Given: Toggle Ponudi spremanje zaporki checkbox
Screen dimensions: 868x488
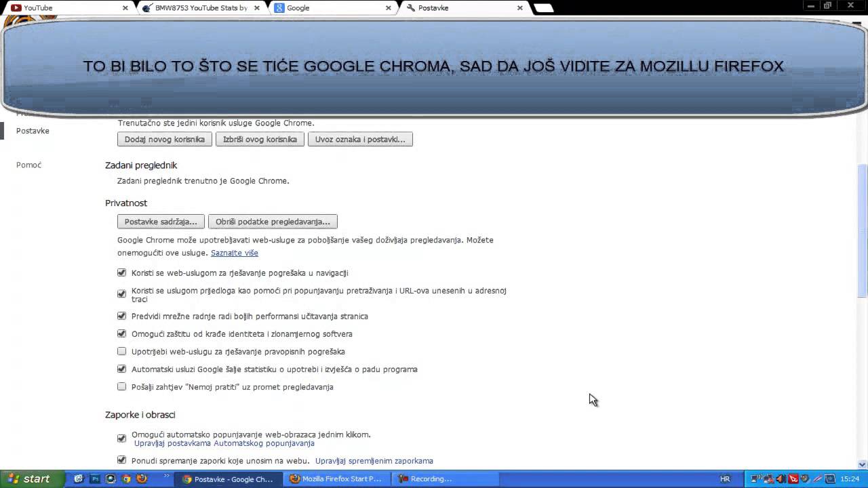Looking at the screenshot, I should click(x=122, y=460).
